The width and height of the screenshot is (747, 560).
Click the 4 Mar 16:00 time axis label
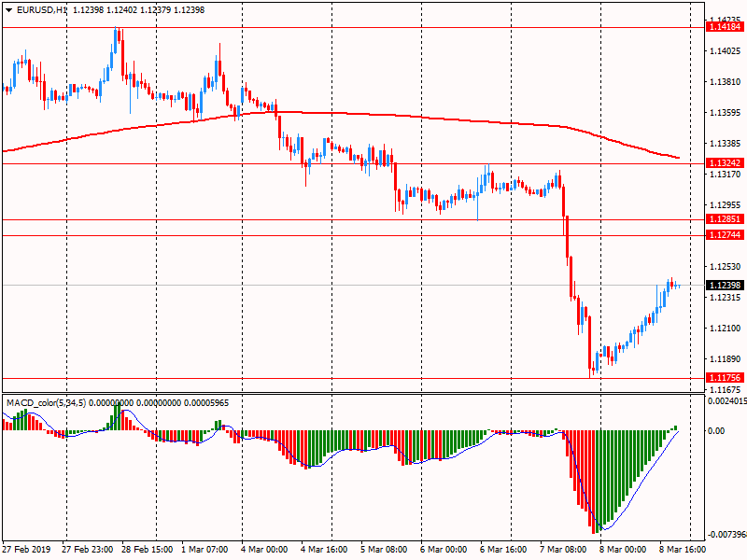pos(324,550)
